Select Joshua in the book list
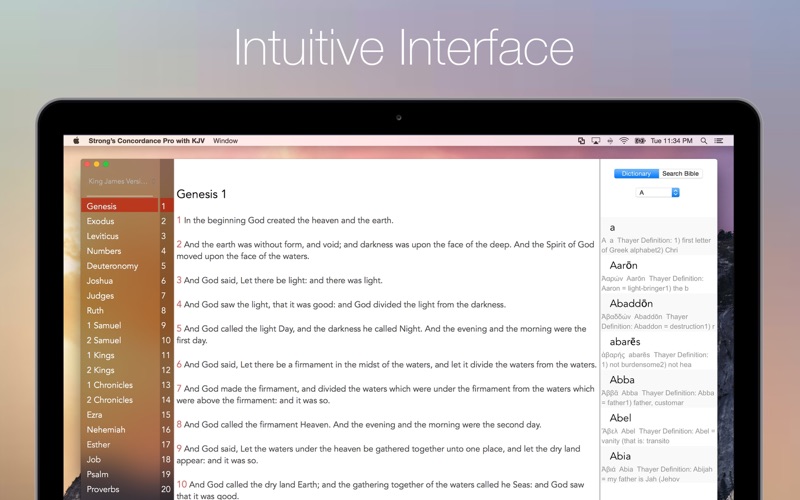800x500 pixels. (x=120, y=281)
